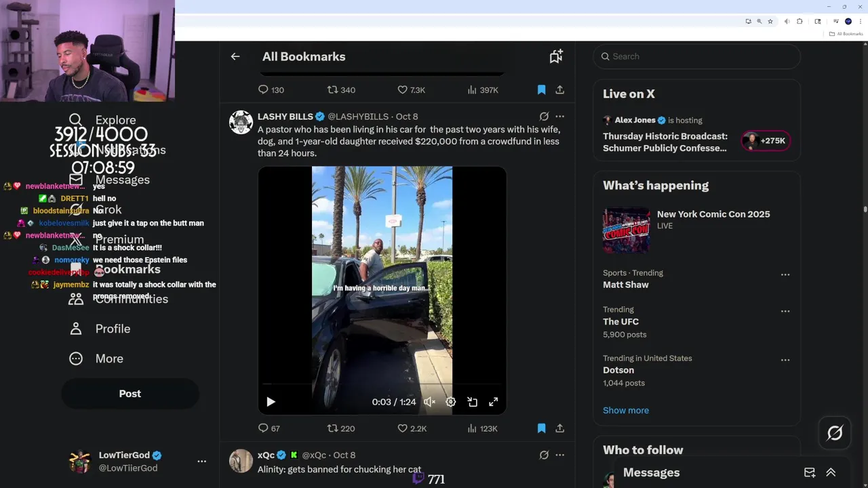Click the Grok floating button
868x488 pixels.
tap(834, 432)
